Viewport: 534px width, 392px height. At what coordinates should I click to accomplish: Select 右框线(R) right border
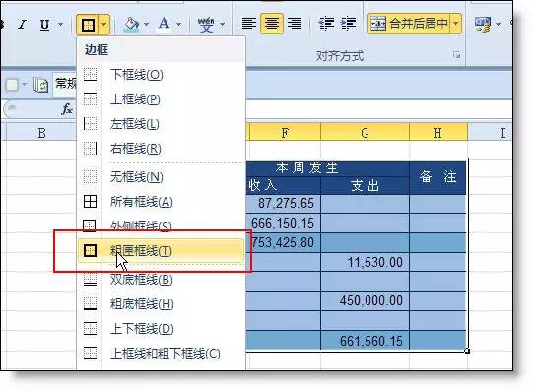tap(161, 149)
